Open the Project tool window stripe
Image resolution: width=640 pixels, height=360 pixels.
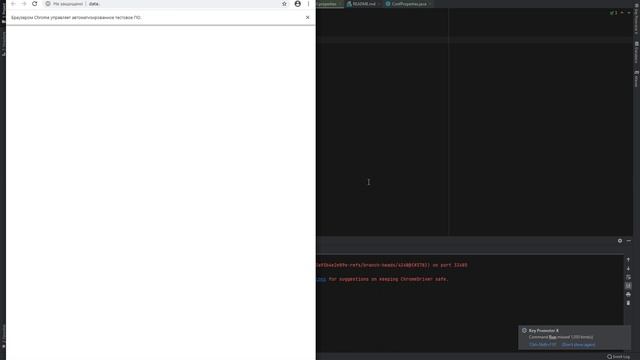pyautogui.click(x=3, y=13)
